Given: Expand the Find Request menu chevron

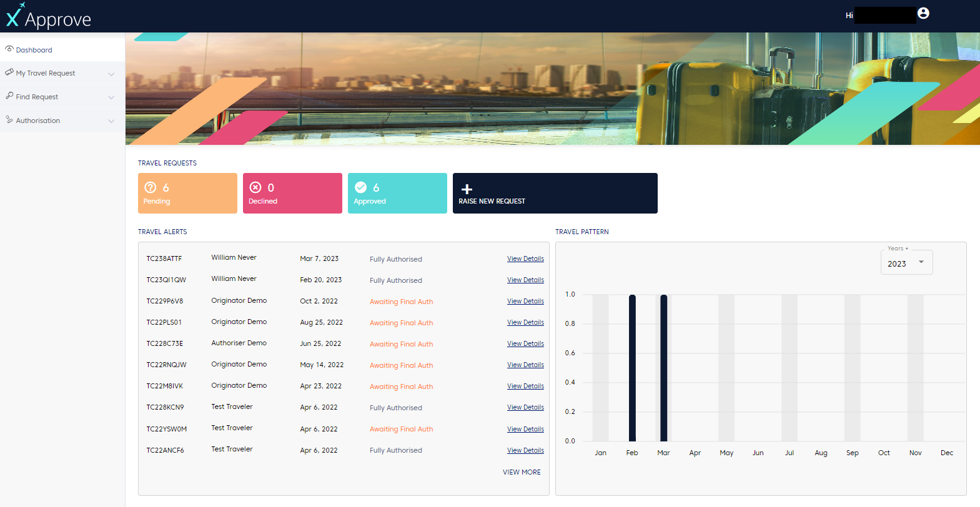Looking at the screenshot, I should pyautogui.click(x=111, y=97).
